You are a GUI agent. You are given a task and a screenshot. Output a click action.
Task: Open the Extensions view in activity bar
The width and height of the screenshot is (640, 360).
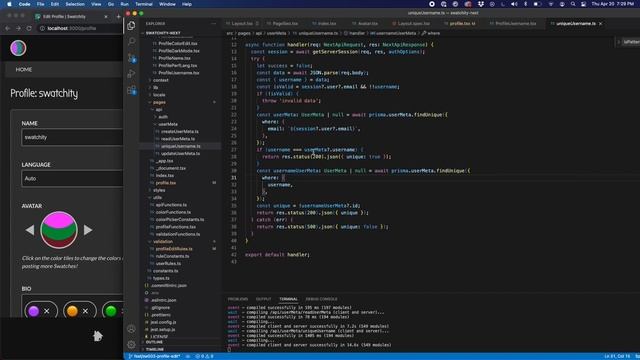[131, 90]
